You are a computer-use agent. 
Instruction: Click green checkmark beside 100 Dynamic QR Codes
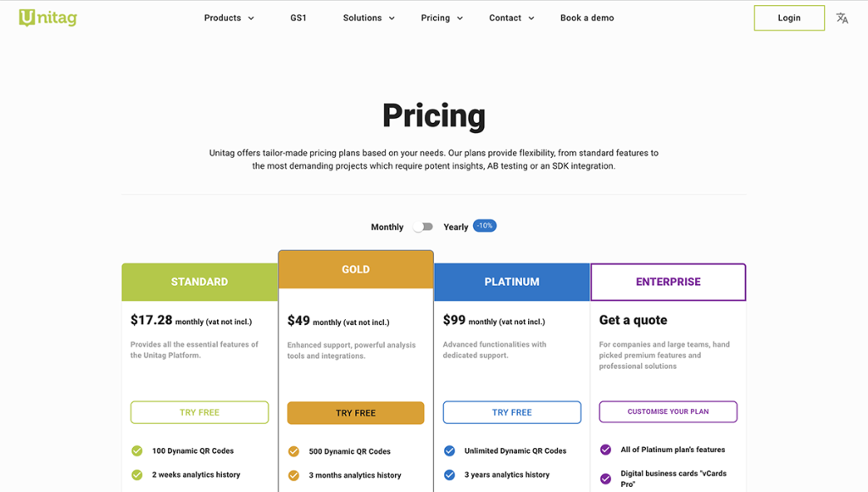pos(138,450)
